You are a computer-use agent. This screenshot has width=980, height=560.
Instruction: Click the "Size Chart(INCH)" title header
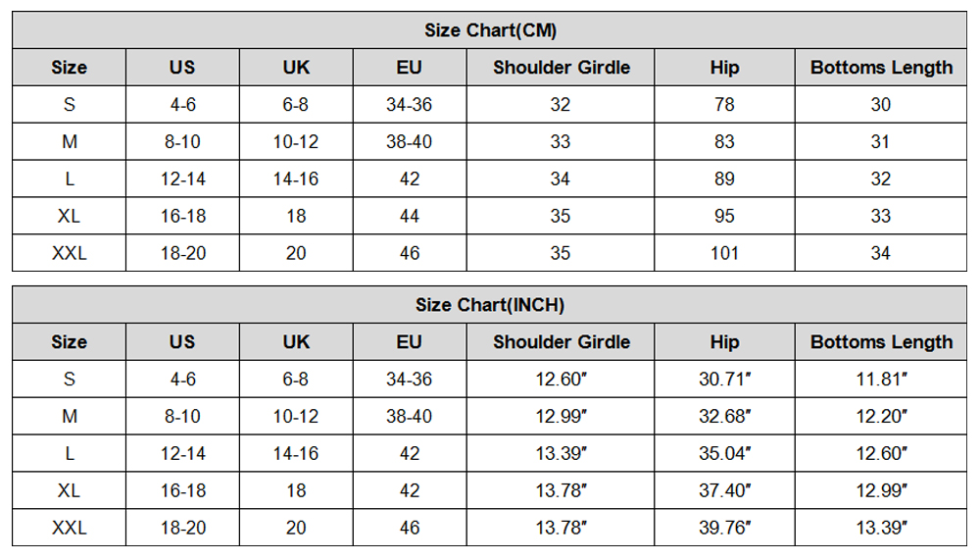(490, 305)
